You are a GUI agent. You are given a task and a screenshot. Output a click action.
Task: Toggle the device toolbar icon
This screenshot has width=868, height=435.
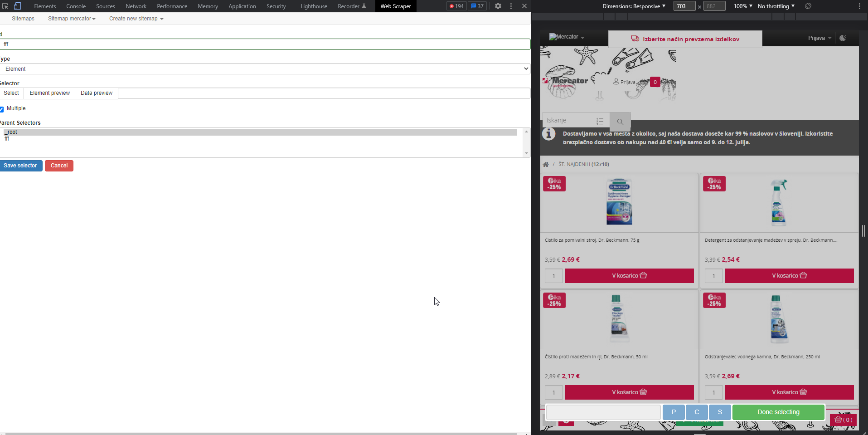17,6
